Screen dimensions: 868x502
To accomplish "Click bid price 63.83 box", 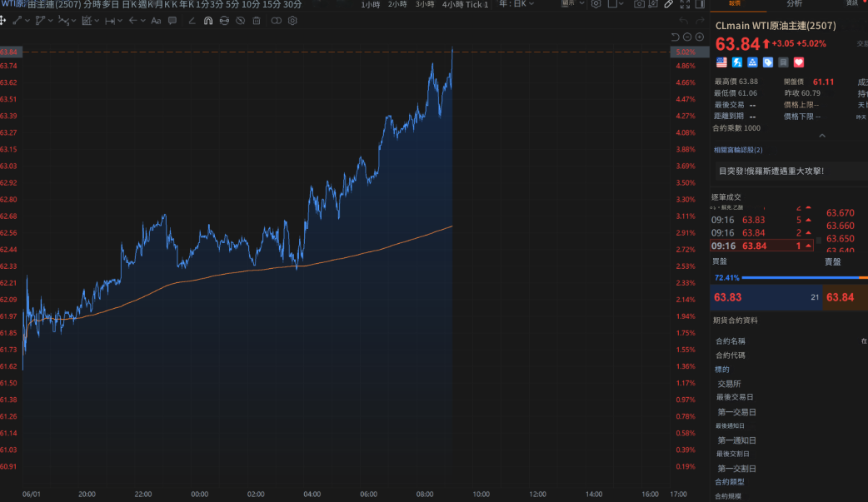I will 766,297.
